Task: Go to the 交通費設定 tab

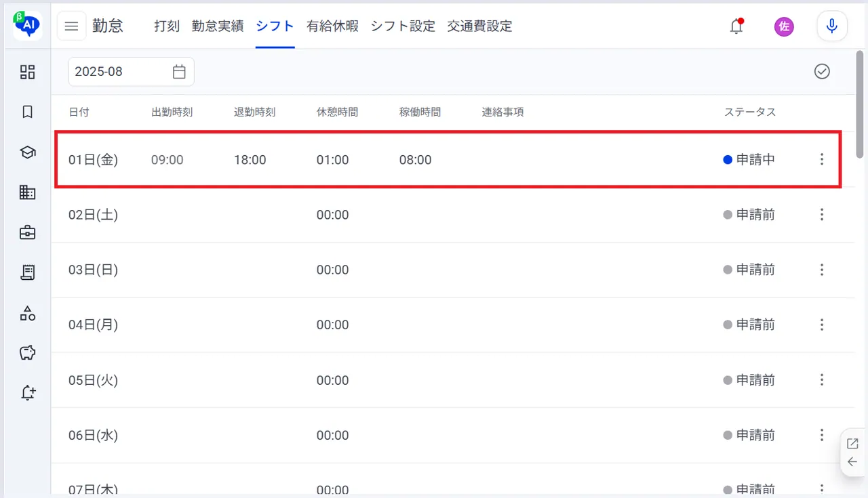Action: (x=480, y=26)
